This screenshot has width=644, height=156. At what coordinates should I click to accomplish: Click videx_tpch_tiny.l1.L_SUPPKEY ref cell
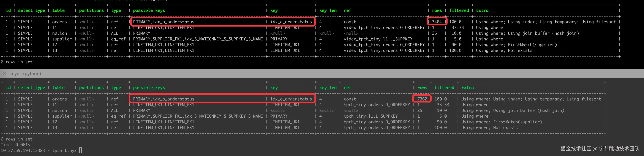click(x=378, y=39)
